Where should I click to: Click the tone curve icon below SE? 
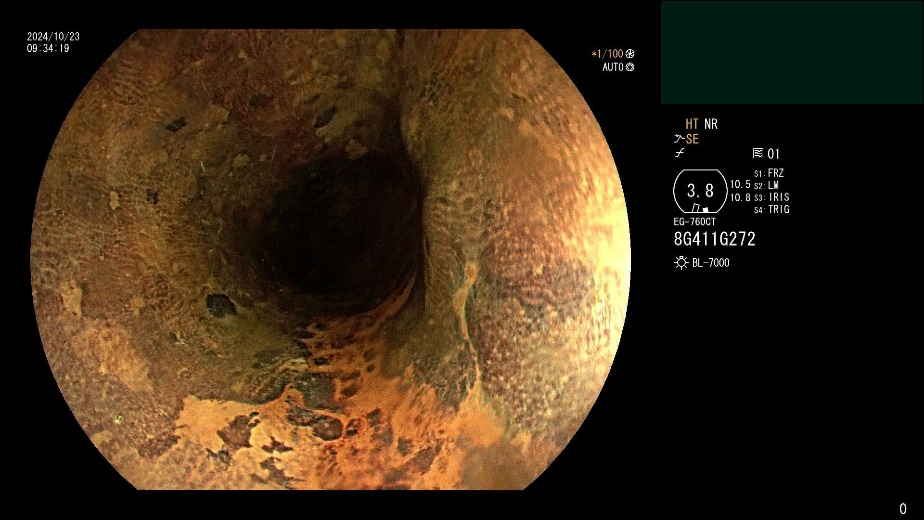coord(679,153)
